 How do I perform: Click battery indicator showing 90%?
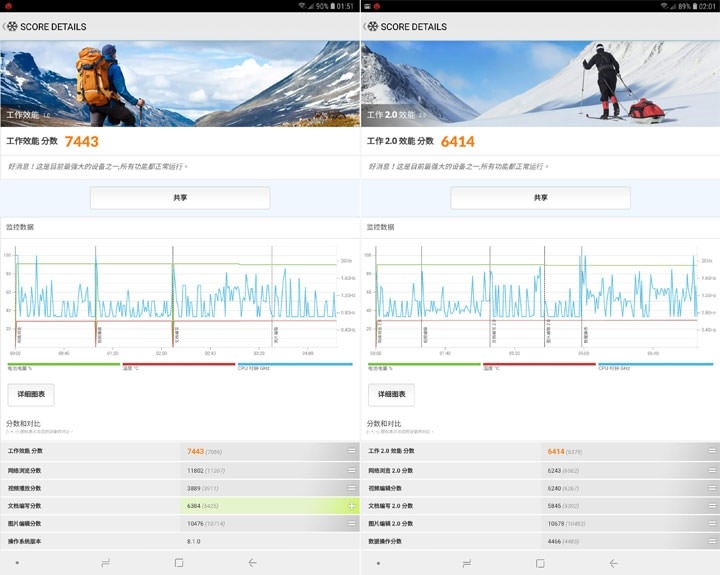point(326,6)
